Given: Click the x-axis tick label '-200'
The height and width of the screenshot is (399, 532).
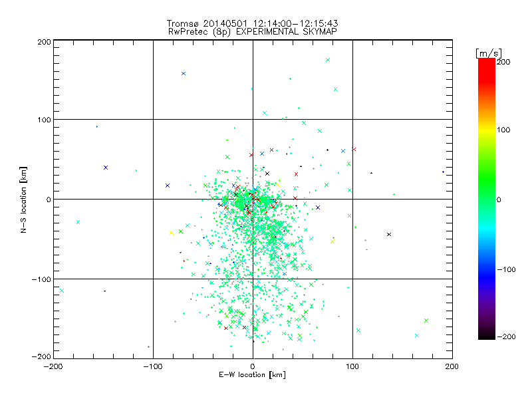Looking at the screenshot, I should [53, 366].
